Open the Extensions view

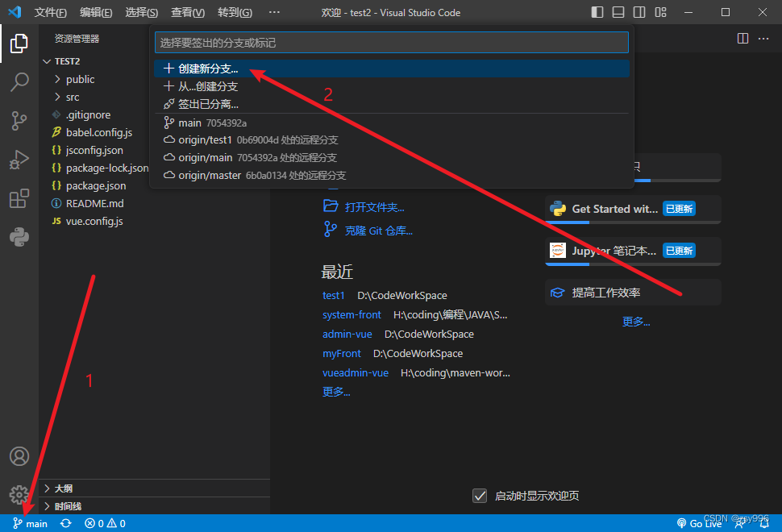point(19,198)
